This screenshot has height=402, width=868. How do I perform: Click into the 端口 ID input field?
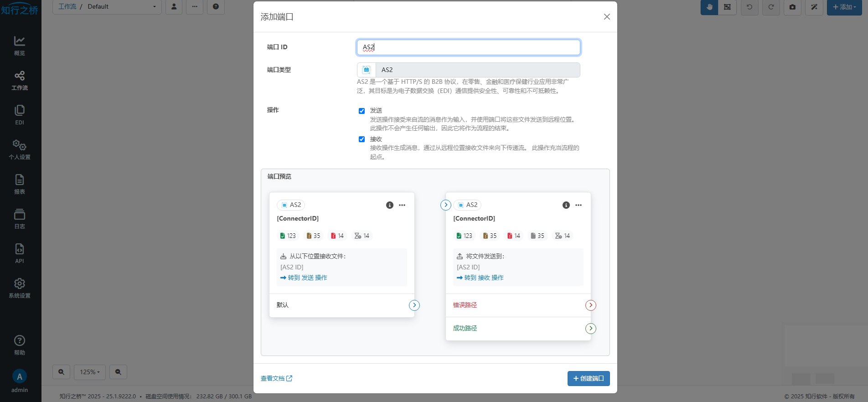click(468, 47)
